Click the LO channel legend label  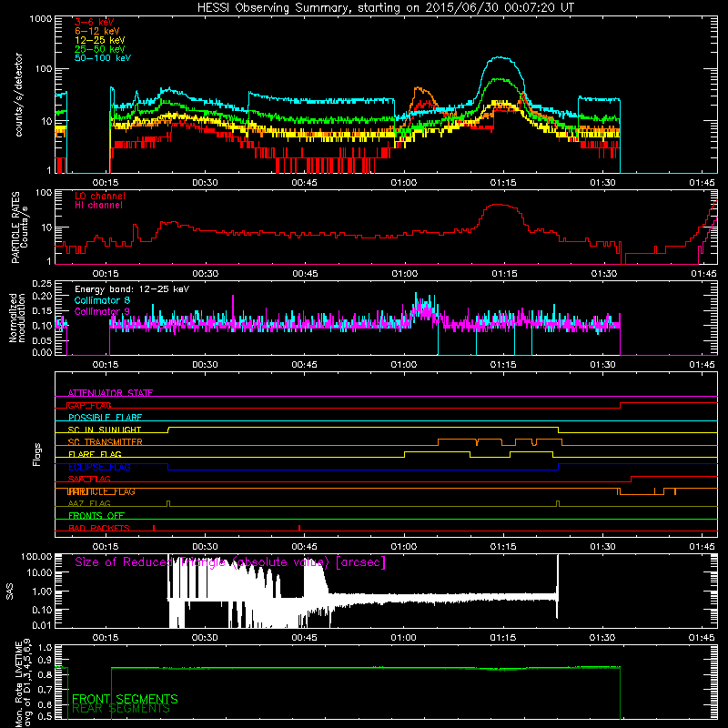point(100,196)
